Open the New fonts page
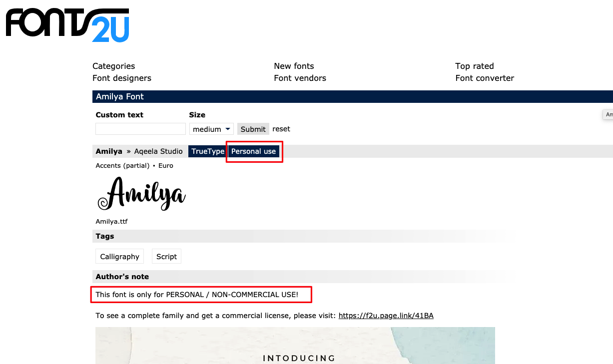The image size is (613, 364). click(294, 66)
